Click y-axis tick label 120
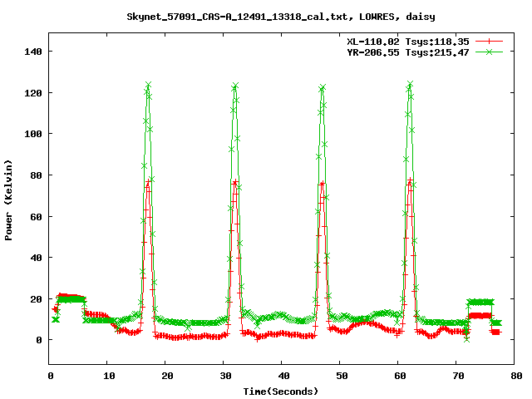The height and width of the screenshot is (399, 532). click(x=33, y=93)
